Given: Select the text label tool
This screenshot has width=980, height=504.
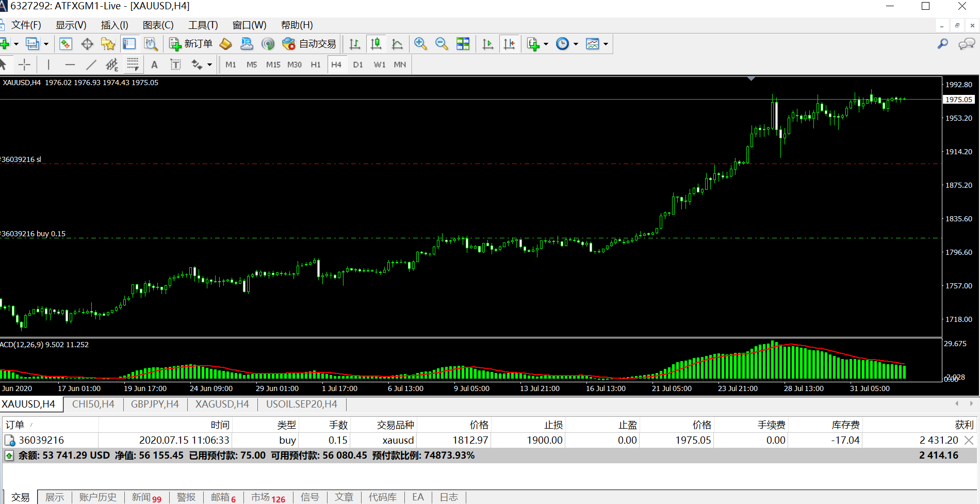Looking at the screenshot, I should 154,64.
